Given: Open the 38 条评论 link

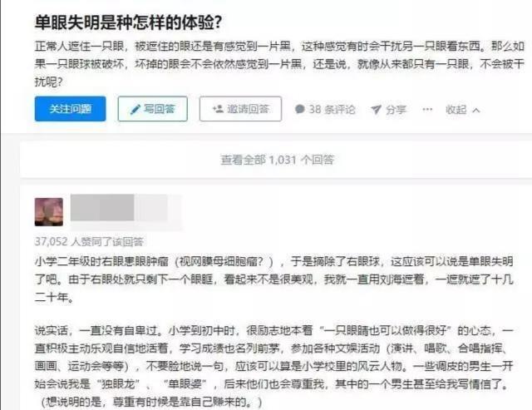Looking at the screenshot, I should (x=325, y=109).
